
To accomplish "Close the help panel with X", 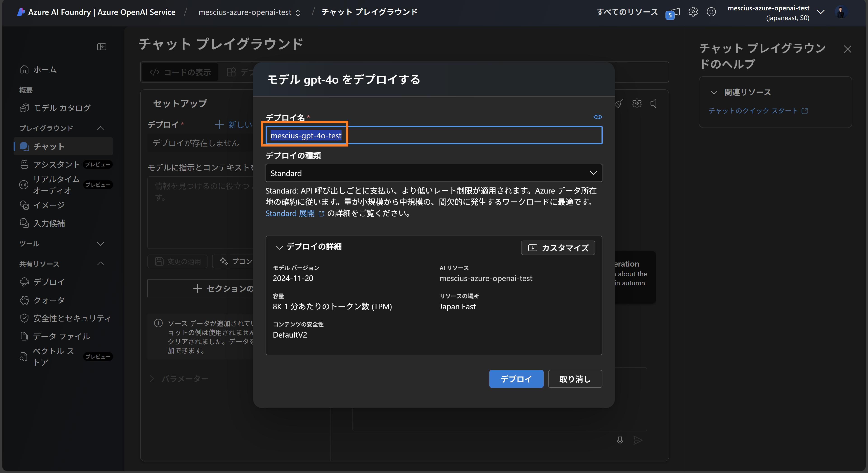I will click(x=847, y=49).
